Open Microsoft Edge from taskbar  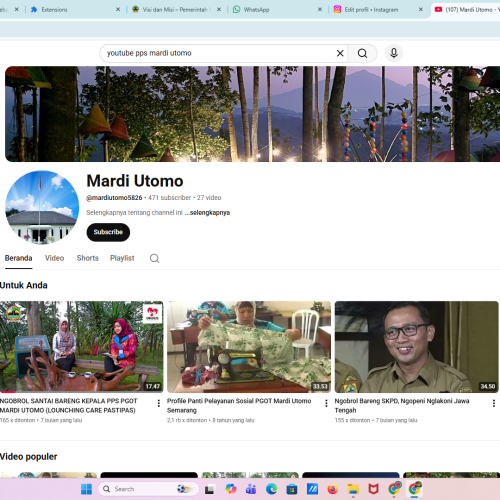pyautogui.click(x=272, y=489)
